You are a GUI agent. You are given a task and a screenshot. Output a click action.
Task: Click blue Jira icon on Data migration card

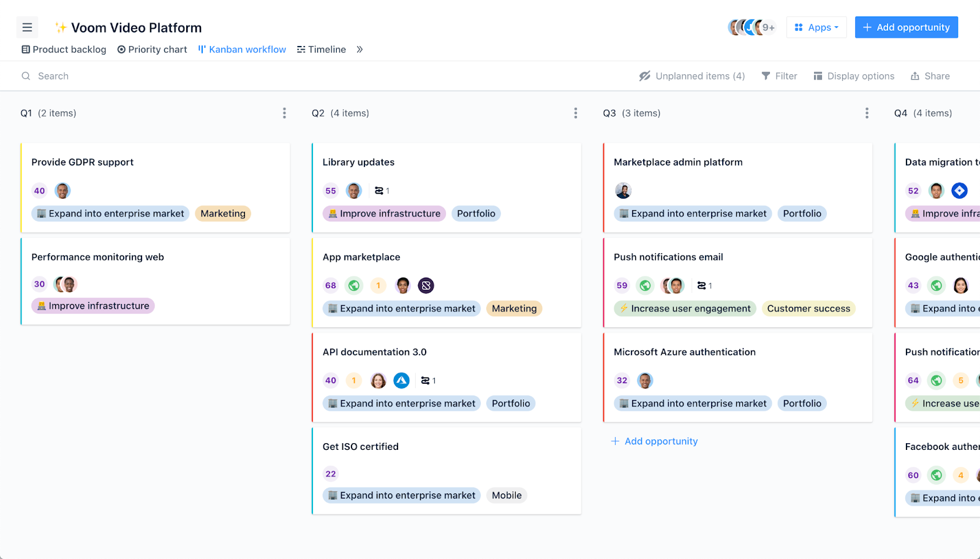[960, 191]
